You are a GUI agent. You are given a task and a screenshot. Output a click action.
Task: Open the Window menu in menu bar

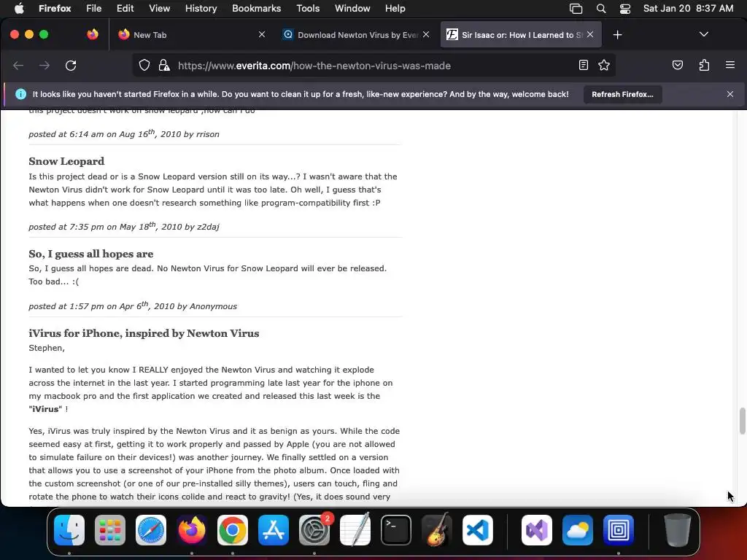[x=352, y=8]
